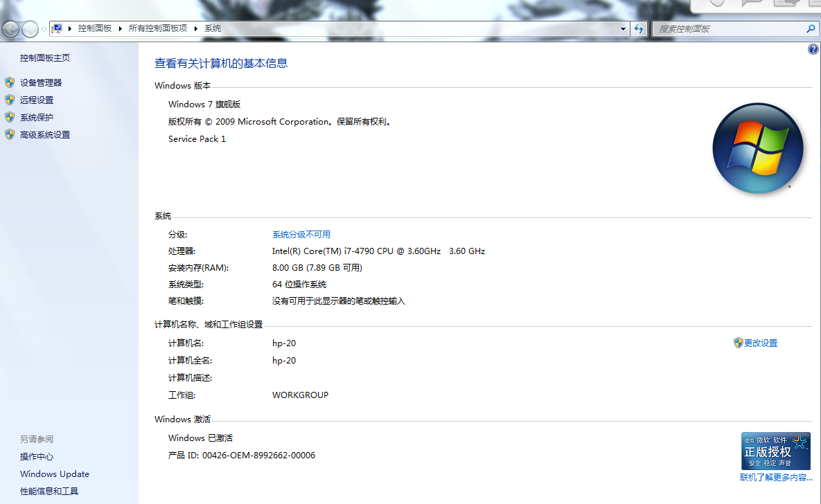Click the 版权所有 2009 Microsoft Corporation text
The image size is (821, 504).
pos(280,121)
